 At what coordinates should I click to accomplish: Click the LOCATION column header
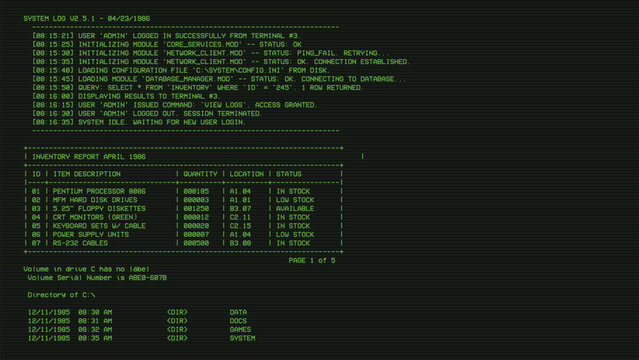(x=247, y=174)
